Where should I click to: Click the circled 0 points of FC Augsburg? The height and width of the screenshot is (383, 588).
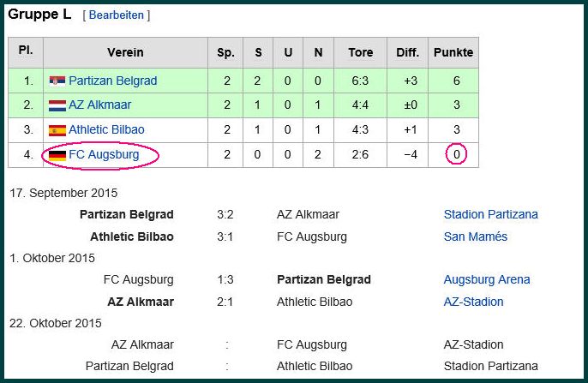point(456,154)
